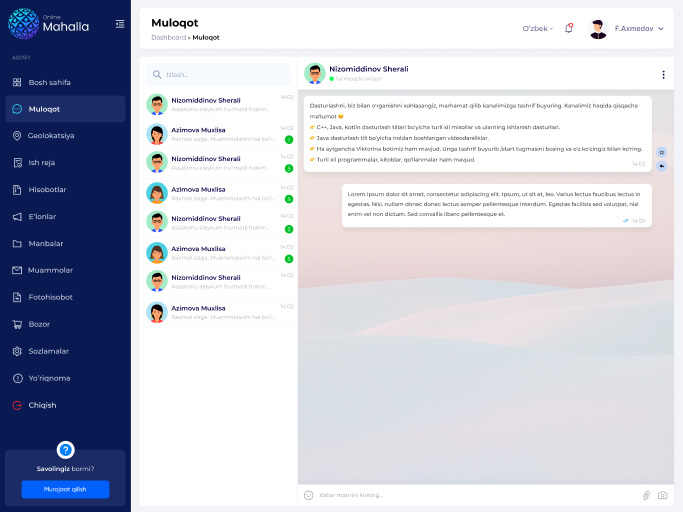Open E'lonlar section

point(65,217)
